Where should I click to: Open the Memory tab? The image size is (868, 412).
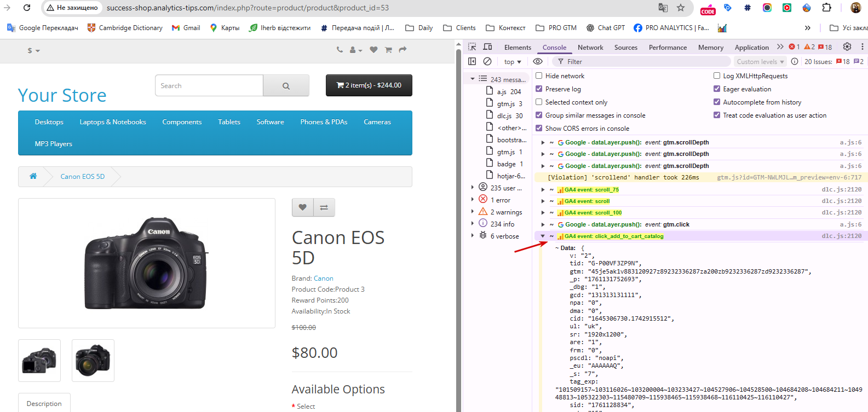711,48
